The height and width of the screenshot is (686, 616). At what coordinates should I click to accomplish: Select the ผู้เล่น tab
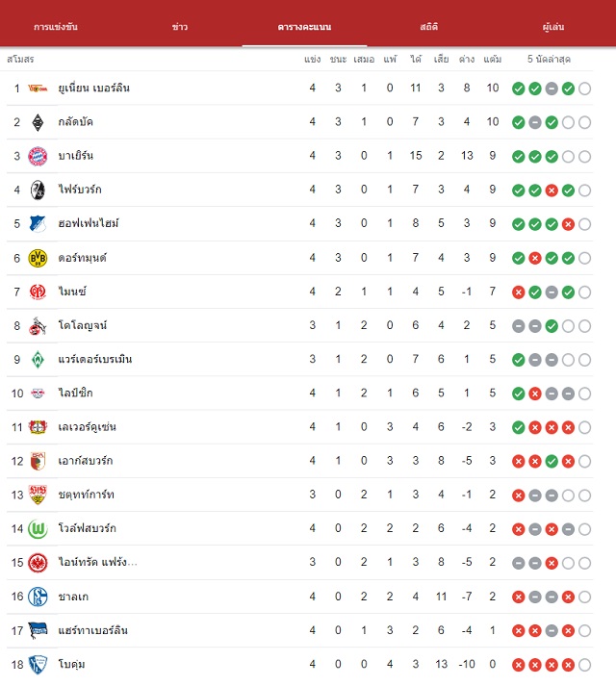click(553, 27)
